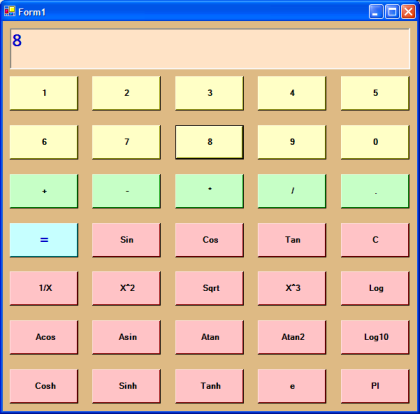Select the number 3 key

tap(209, 93)
